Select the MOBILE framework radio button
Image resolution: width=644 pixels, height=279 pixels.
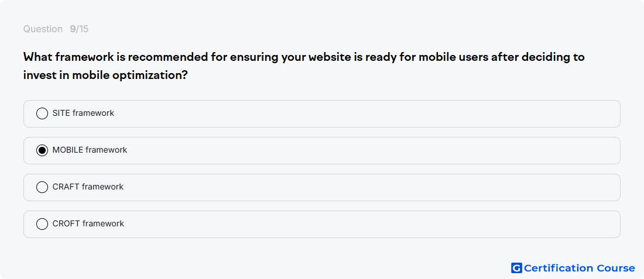(42, 150)
